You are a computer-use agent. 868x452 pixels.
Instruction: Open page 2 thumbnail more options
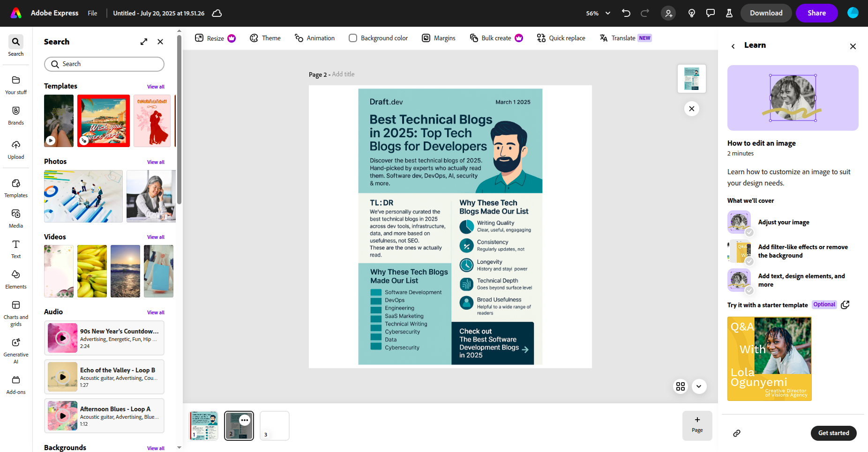[x=245, y=420]
